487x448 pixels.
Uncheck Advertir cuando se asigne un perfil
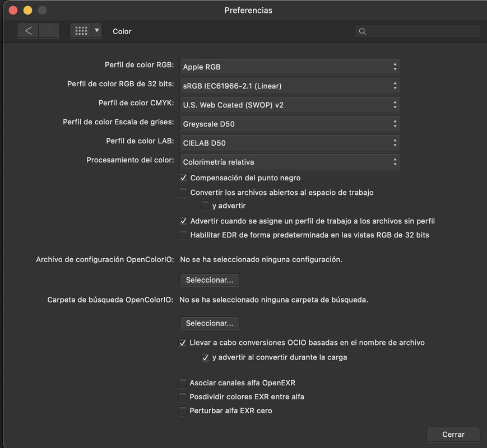coord(183,221)
